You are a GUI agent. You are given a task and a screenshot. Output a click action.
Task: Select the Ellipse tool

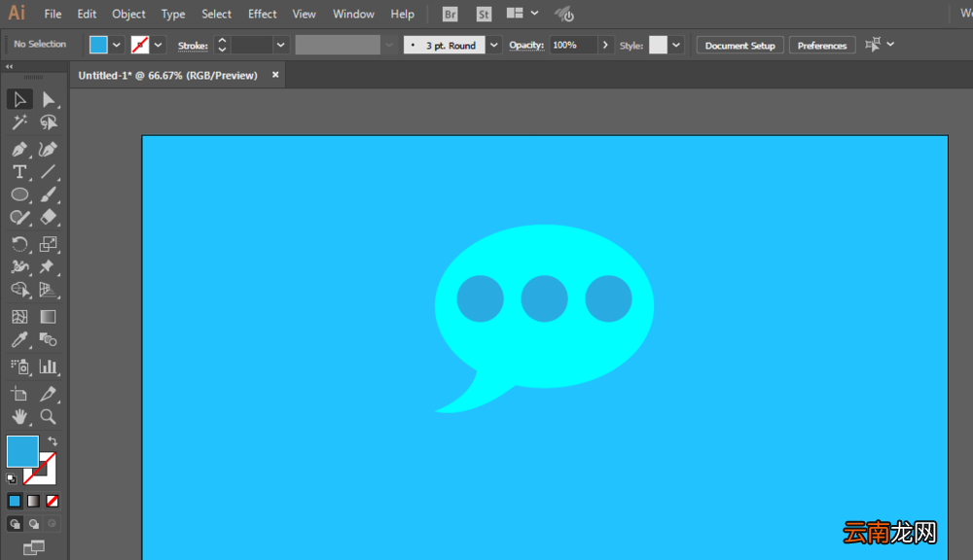[19, 194]
